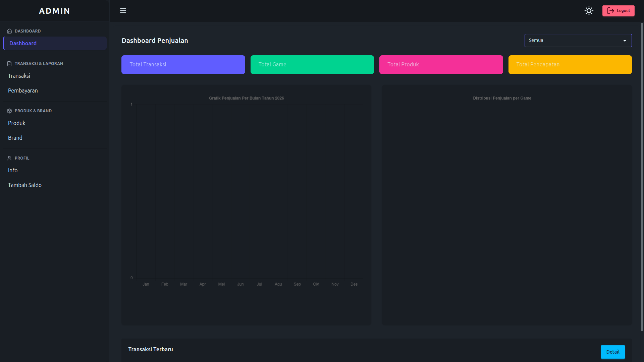Click the Detail button for Transaksi Terbaru

click(613, 352)
